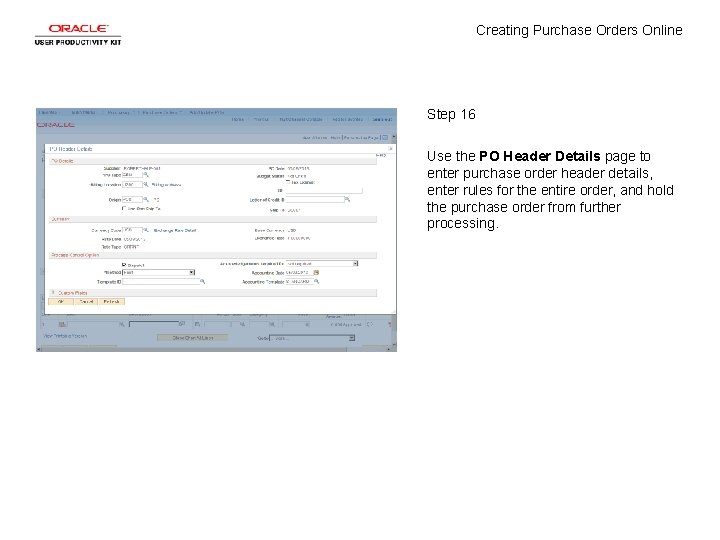Open the Help link in dialog corner
Viewport: 720px width, 540px height.
(x=381, y=155)
